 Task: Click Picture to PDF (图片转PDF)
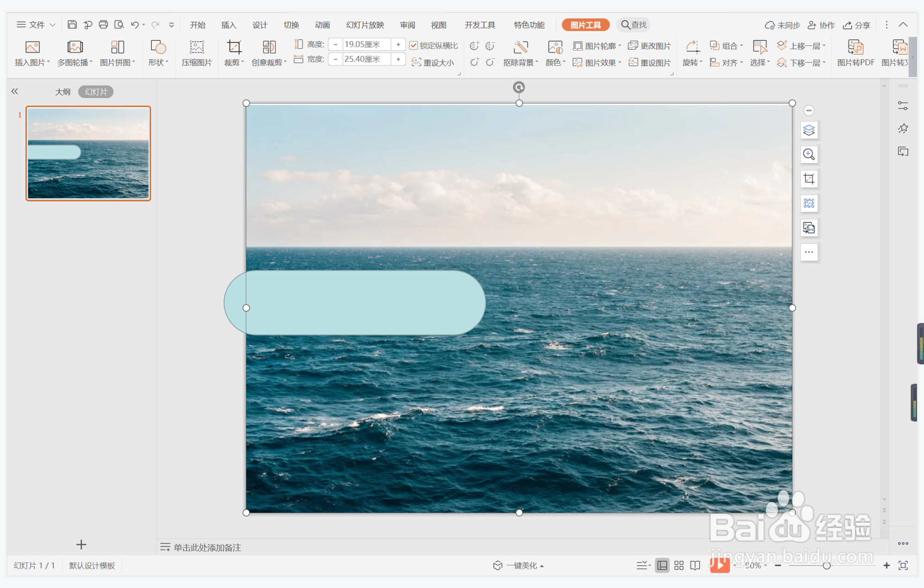(x=855, y=53)
